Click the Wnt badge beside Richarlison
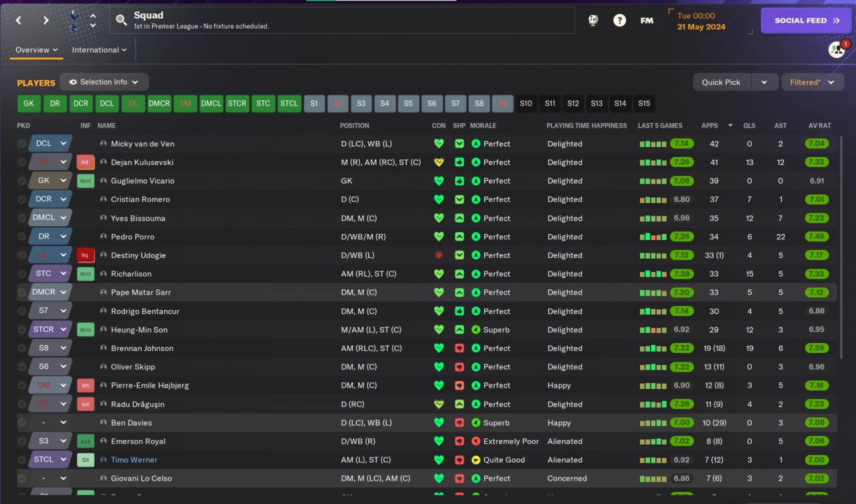 pyautogui.click(x=86, y=274)
